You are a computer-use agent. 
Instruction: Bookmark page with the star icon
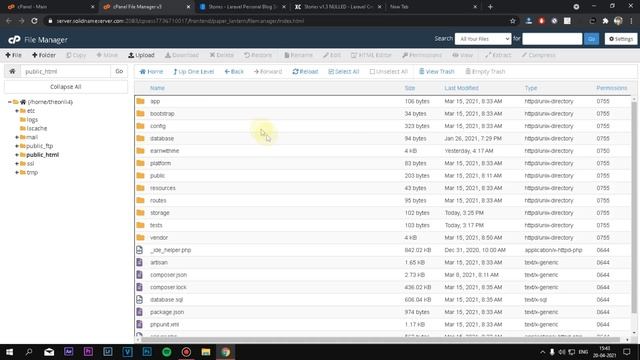click(x=513, y=21)
